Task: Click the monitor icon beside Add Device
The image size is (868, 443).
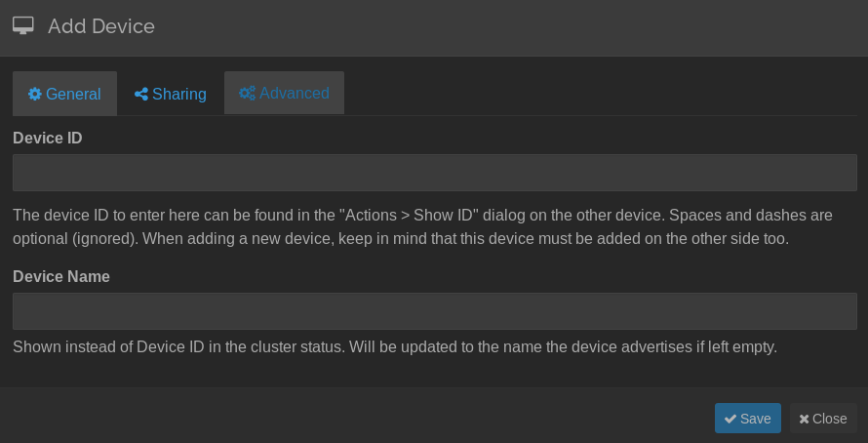Action: click(23, 26)
